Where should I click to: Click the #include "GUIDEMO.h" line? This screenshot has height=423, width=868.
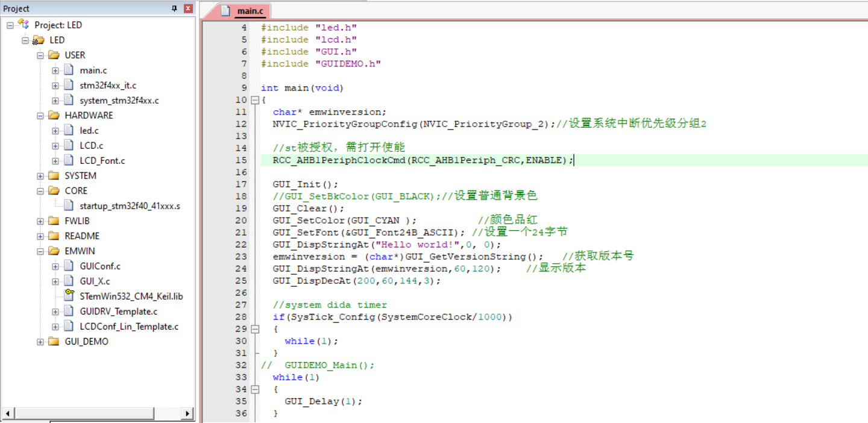click(321, 64)
